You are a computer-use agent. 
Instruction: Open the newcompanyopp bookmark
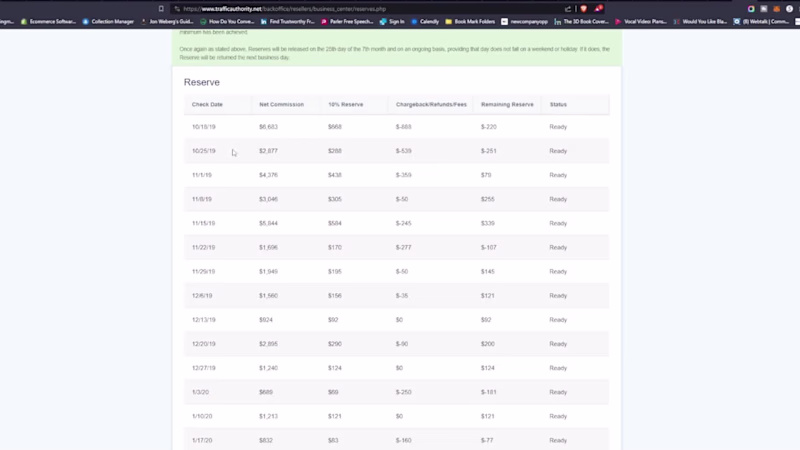click(524, 21)
